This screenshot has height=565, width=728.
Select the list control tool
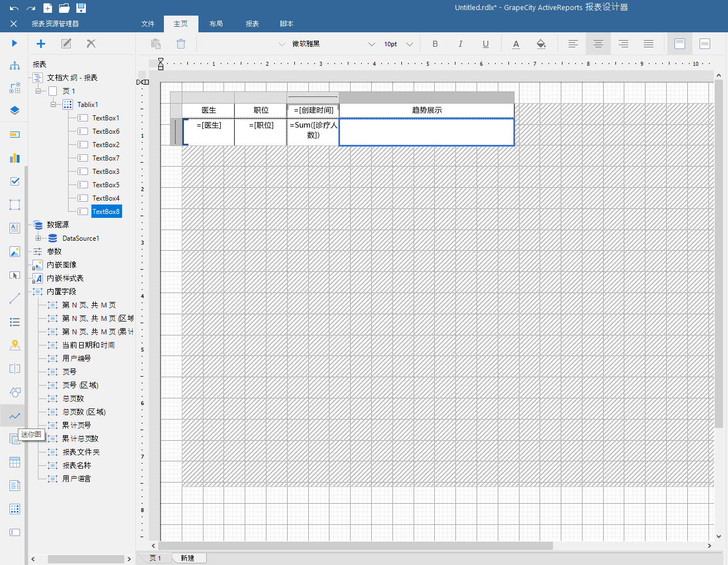click(14, 322)
